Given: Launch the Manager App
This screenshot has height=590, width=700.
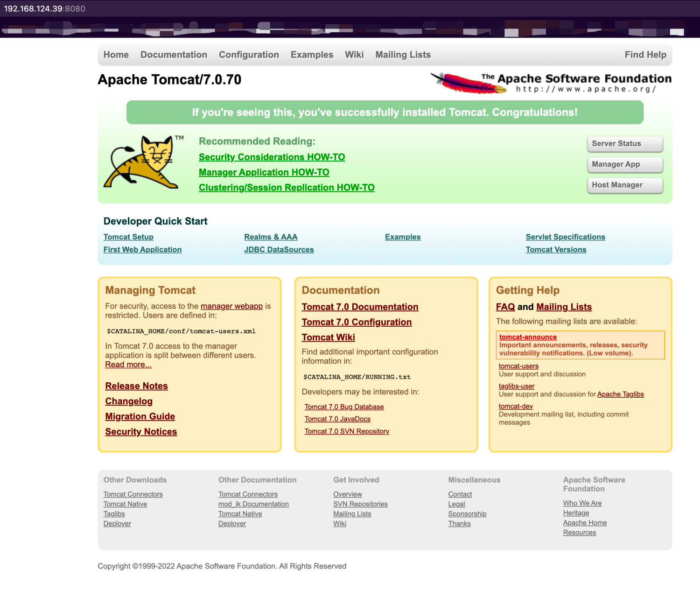Looking at the screenshot, I should pyautogui.click(x=624, y=164).
